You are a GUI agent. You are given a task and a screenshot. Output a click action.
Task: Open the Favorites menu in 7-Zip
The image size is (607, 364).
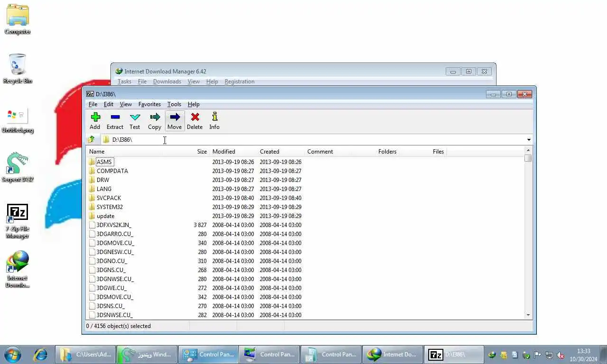coord(149,104)
